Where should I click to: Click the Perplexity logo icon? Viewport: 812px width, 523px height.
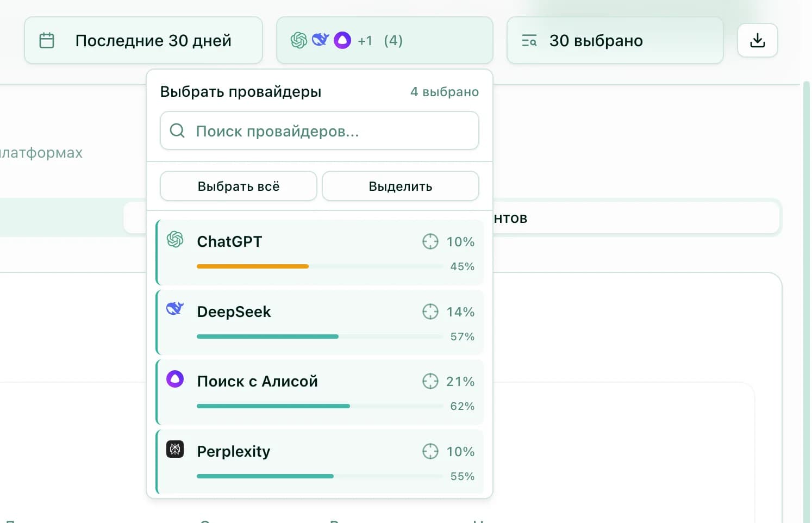(174, 450)
